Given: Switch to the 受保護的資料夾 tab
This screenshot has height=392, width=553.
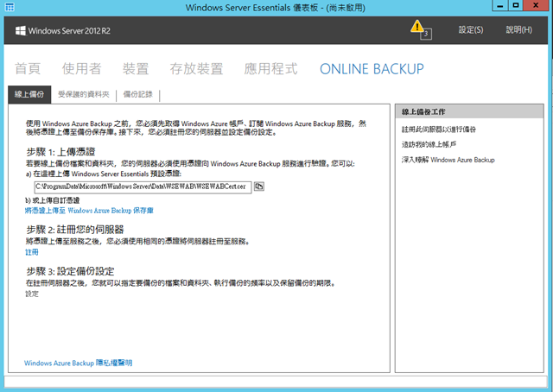Looking at the screenshot, I should [x=84, y=94].
